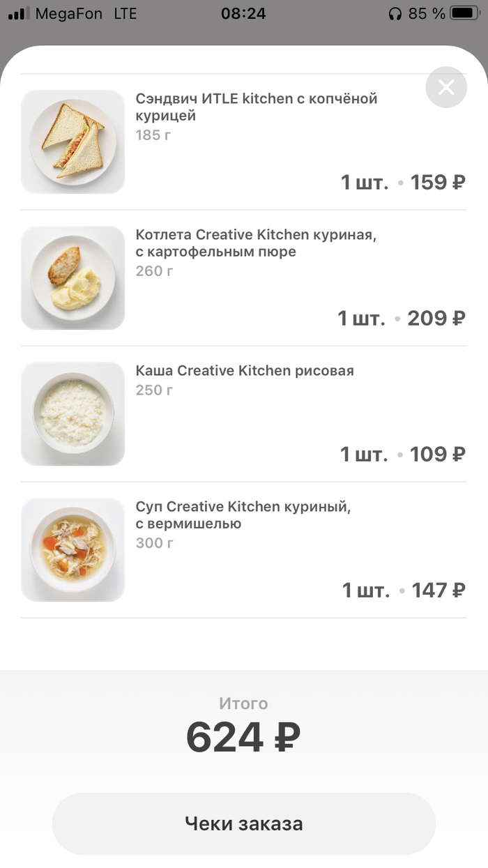Tap the headphones icon in status bar
Viewport: 488px width, 868px height.
click(x=395, y=13)
